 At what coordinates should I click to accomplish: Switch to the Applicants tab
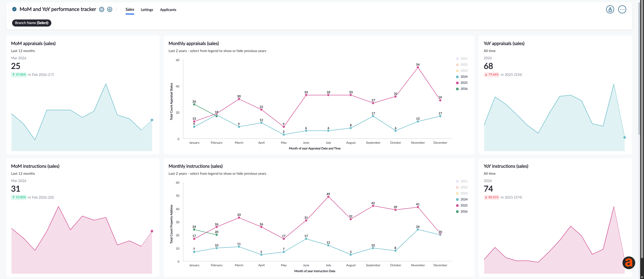click(x=168, y=10)
